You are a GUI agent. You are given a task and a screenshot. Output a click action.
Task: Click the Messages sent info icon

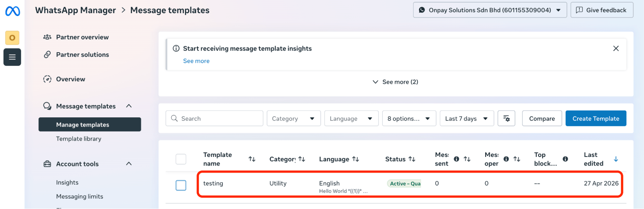[x=457, y=159]
